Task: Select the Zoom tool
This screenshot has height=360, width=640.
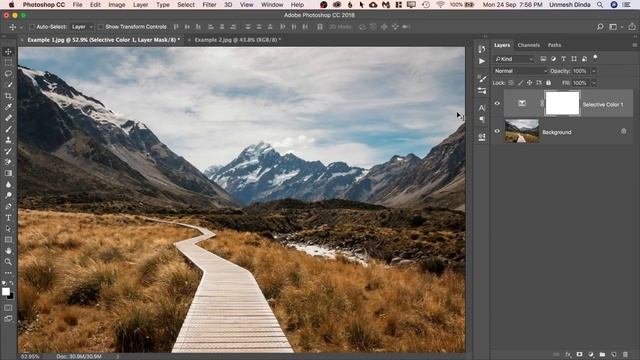Action: pos(8,262)
